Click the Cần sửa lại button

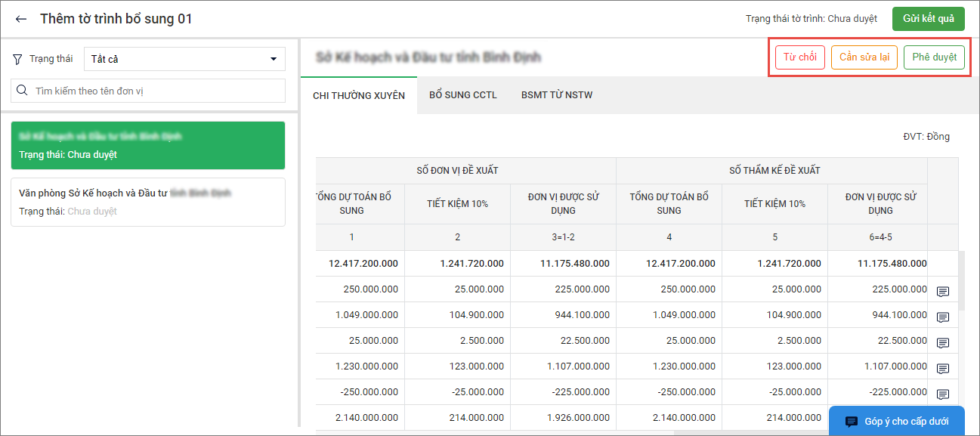[x=864, y=57]
